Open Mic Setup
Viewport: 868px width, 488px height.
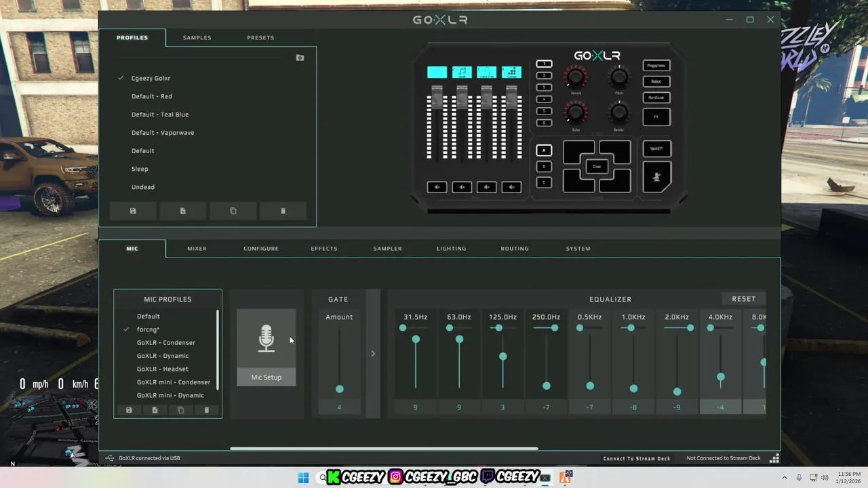(266, 378)
